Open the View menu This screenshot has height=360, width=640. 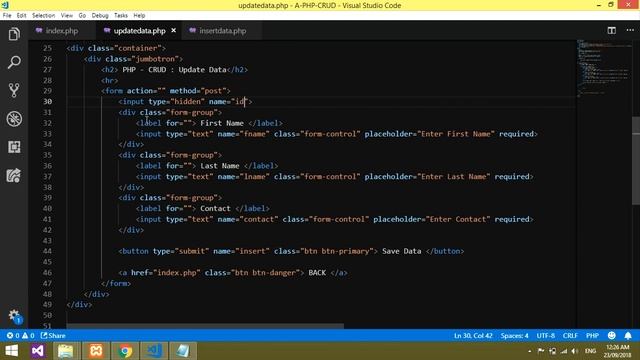pos(67,16)
